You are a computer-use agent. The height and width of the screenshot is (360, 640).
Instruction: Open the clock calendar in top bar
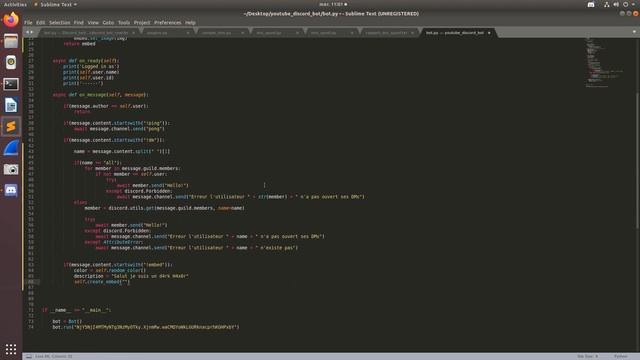tap(333, 4)
